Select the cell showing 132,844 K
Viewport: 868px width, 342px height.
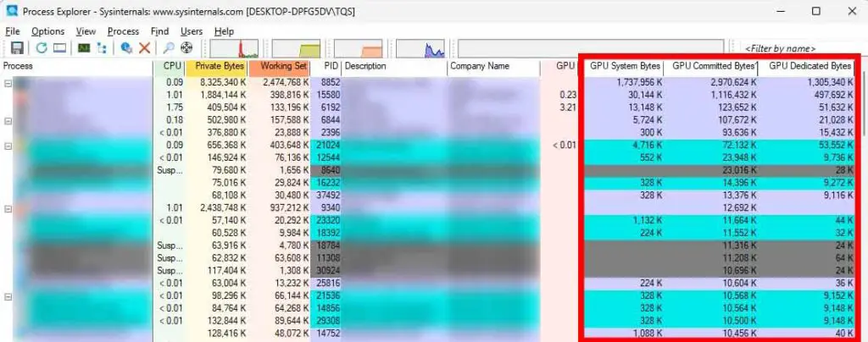(x=225, y=321)
